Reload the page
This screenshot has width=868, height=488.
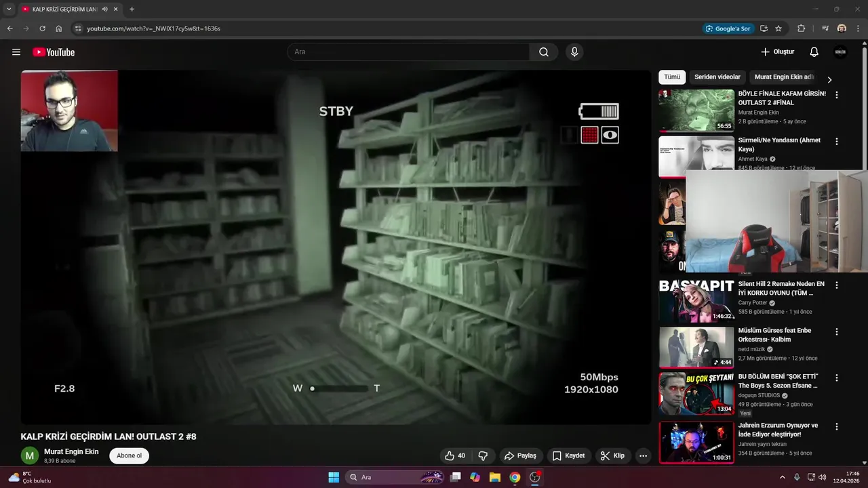click(x=42, y=28)
